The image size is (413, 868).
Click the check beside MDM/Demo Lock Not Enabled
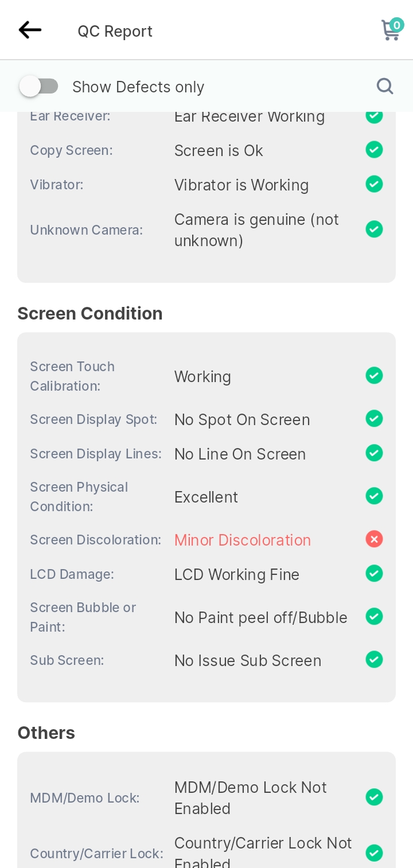(374, 797)
